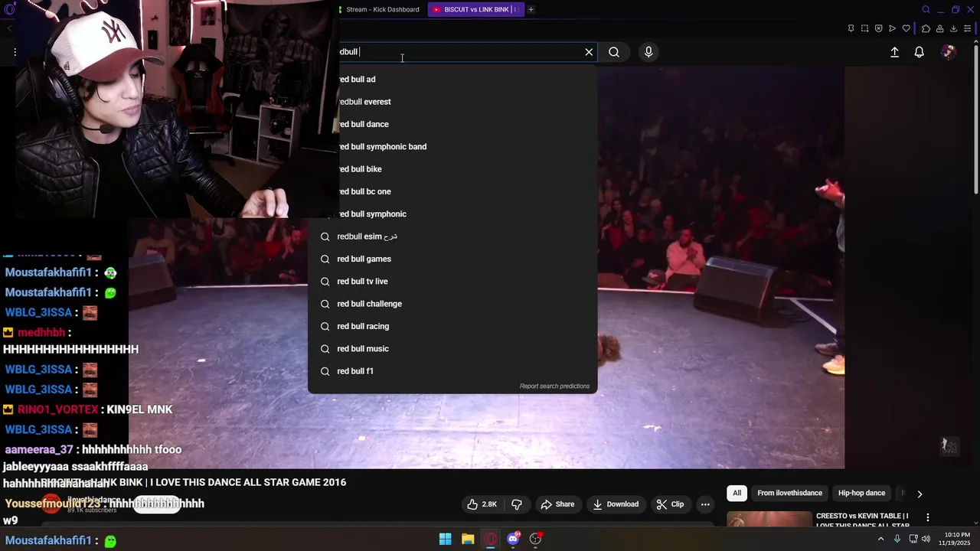980x551 pixels.
Task: Click 'Report search predictions' link
Action: point(554,386)
